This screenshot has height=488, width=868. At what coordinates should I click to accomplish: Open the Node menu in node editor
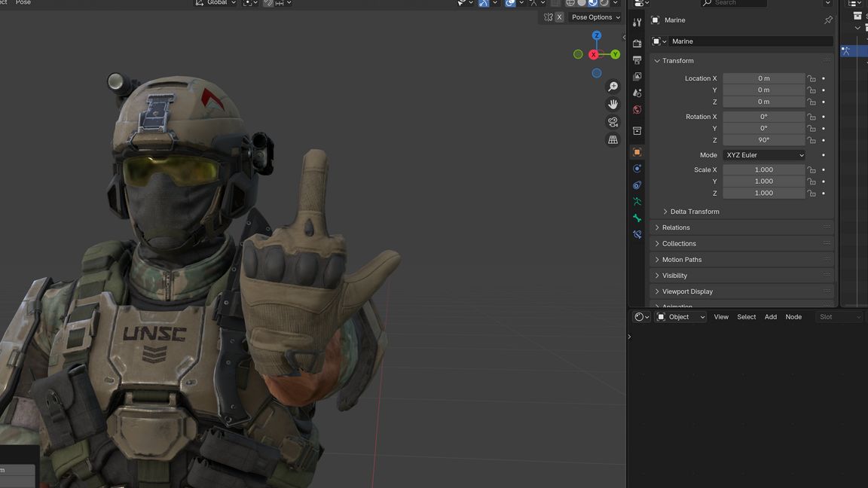point(793,317)
